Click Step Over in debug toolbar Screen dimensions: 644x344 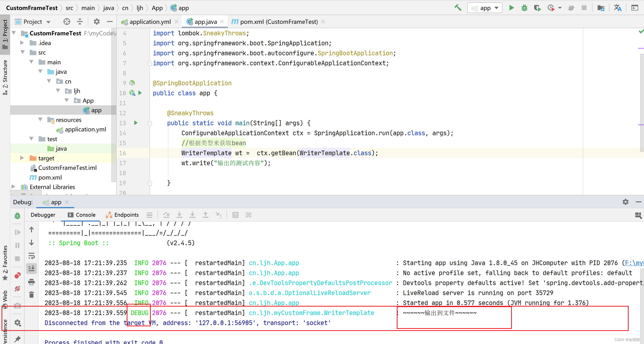(x=166, y=215)
